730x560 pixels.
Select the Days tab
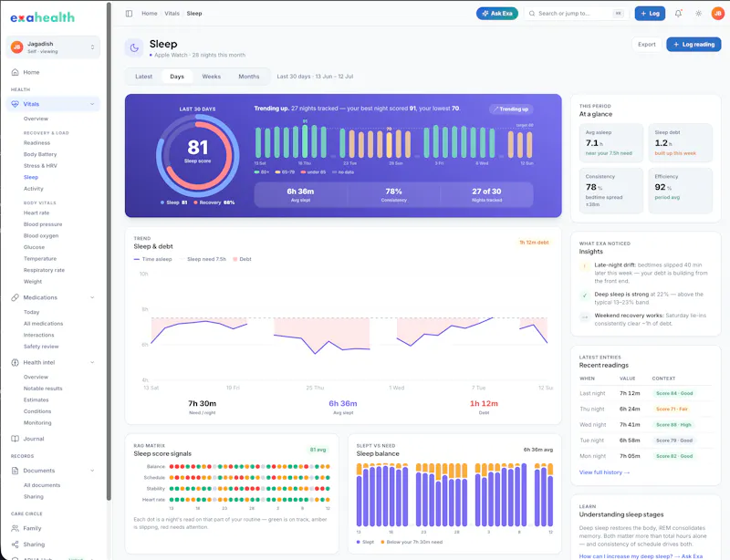[x=177, y=77]
